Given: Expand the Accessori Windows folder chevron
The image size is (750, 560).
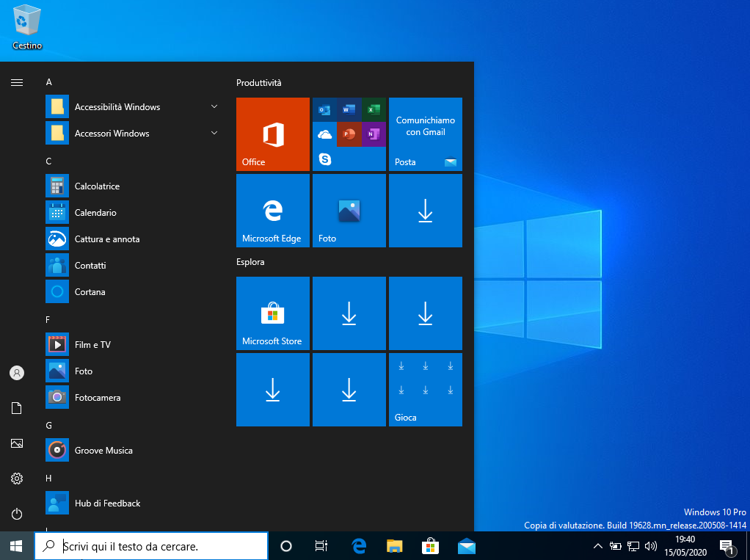Looking at the screenshot, I should click(214, 133).
